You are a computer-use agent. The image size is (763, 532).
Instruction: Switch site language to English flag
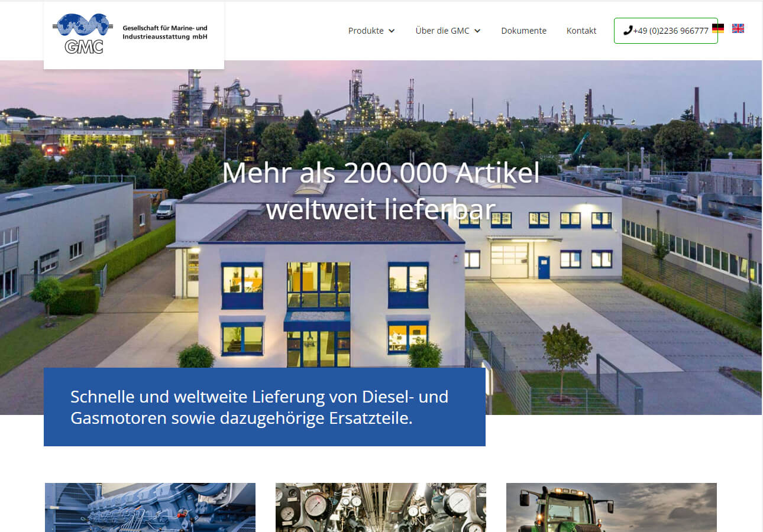click(738, 28)
